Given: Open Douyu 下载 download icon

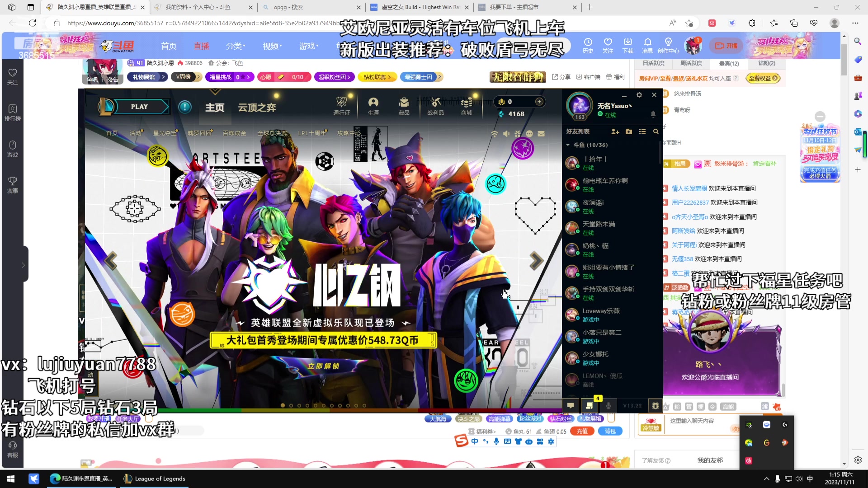Looking at the screenshot, I should (627, 46).
